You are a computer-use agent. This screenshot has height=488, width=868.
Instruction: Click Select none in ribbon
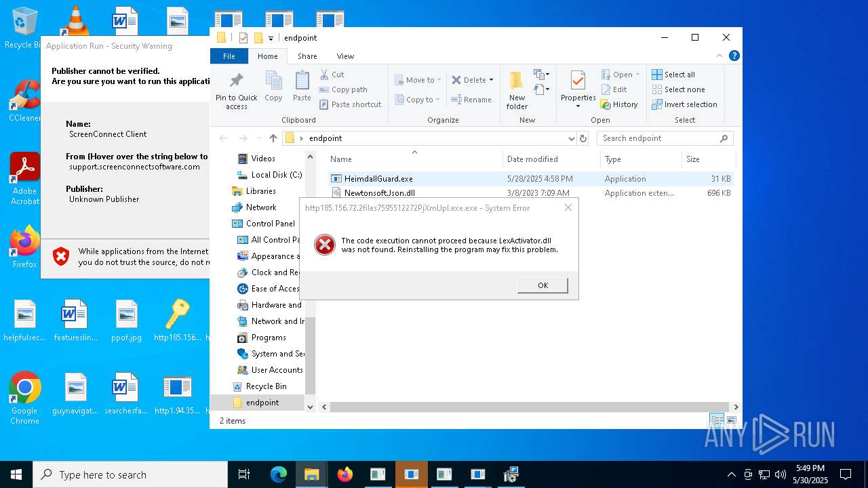coord(678,89)
